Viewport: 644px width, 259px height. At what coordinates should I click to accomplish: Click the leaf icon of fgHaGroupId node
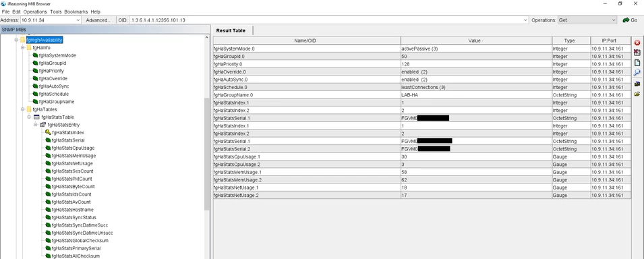pos(35,63)
